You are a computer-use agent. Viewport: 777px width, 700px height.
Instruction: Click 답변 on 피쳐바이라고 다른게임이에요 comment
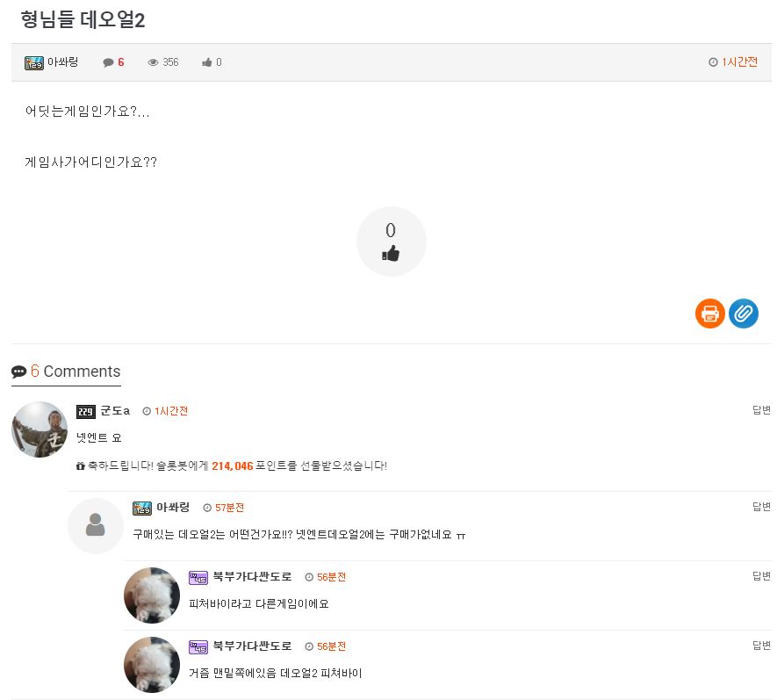point(761,576)
